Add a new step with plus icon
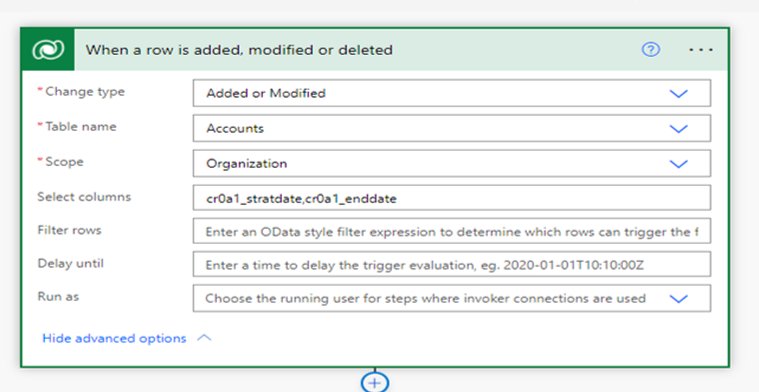 375,383
